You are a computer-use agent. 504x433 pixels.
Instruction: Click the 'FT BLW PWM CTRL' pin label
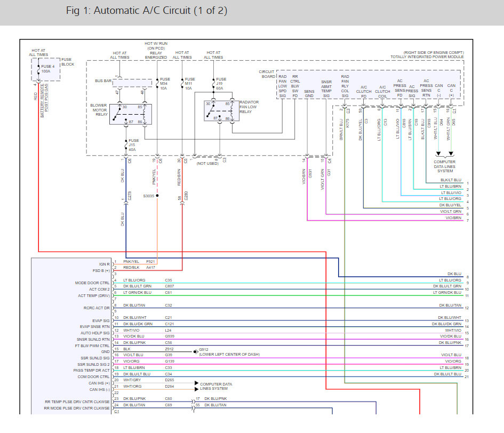click(92, 346)
